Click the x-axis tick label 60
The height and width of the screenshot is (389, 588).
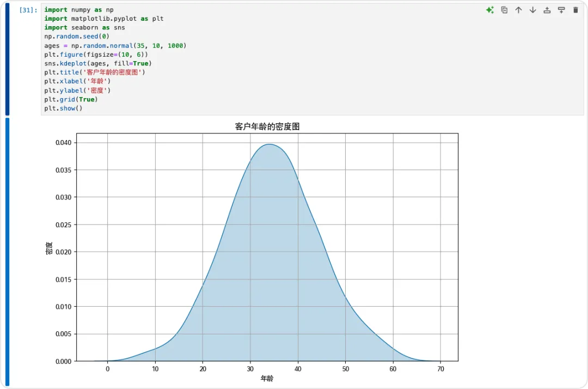[x=393, y=369]
